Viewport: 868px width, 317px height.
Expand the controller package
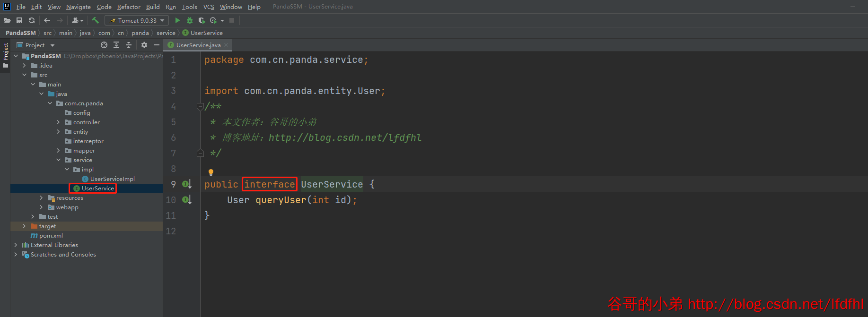click(59, 122)
